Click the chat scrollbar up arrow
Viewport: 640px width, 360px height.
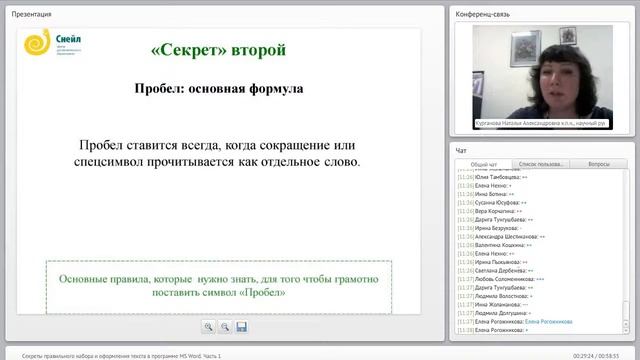(626, 324)
